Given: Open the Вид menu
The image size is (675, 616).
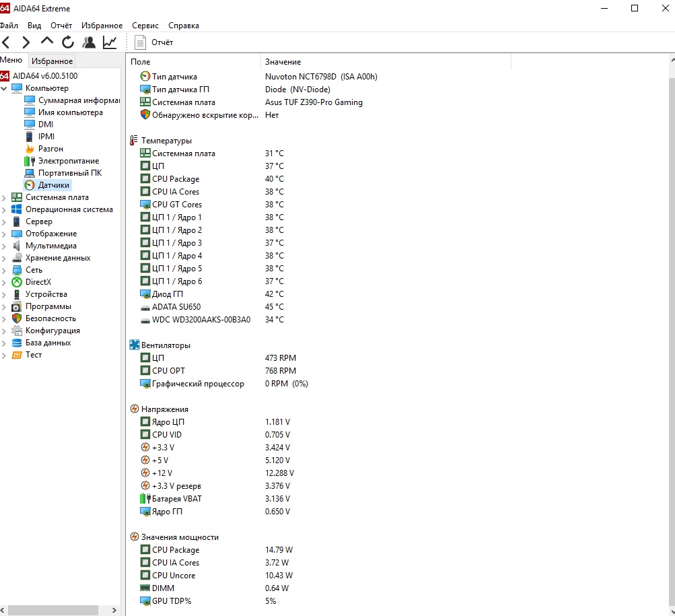Looking at the screenshot, I should (34, 26).
